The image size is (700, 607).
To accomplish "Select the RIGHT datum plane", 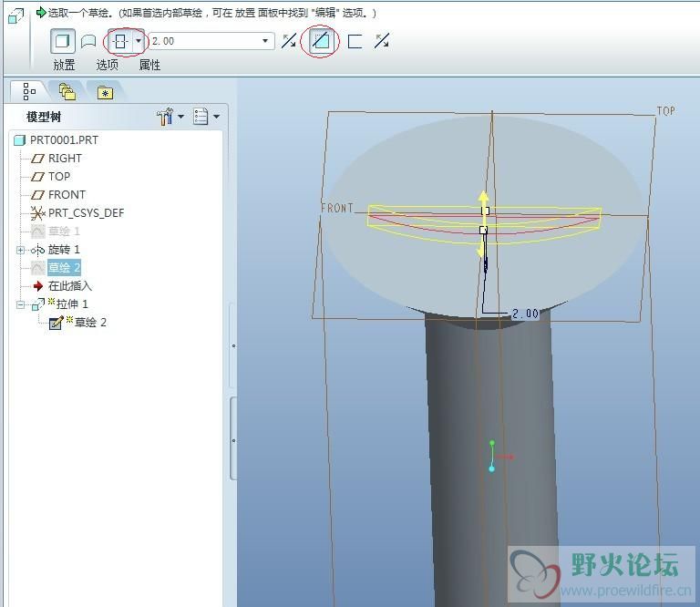I will (57, 159).
